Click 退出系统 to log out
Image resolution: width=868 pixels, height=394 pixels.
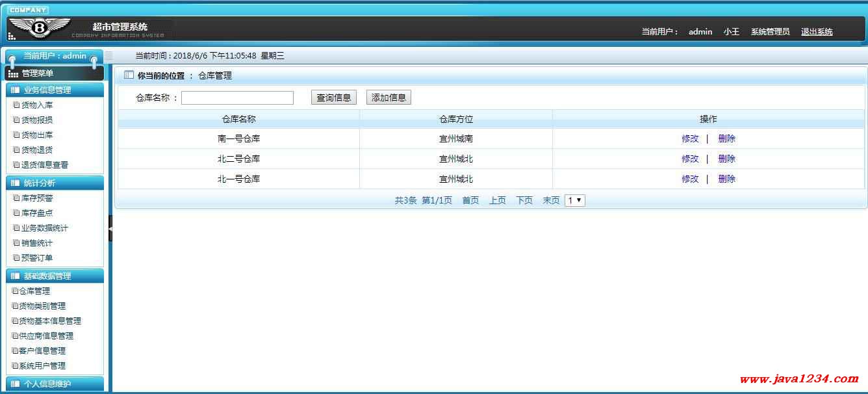tap(817, 32)
